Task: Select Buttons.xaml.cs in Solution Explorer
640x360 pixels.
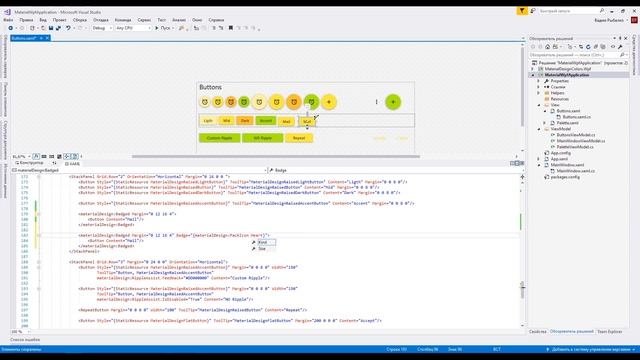Action: pos(576,117)
